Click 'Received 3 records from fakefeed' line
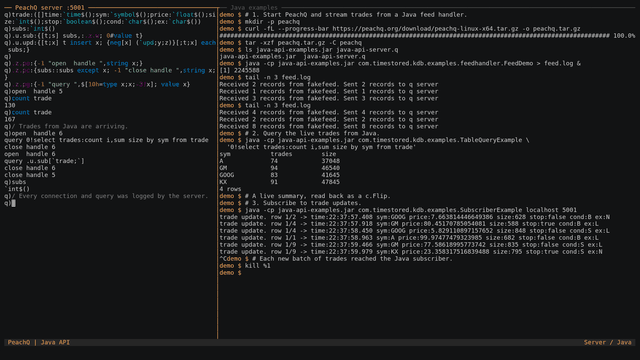Screen dimensions: 640x360 point(329,98)
